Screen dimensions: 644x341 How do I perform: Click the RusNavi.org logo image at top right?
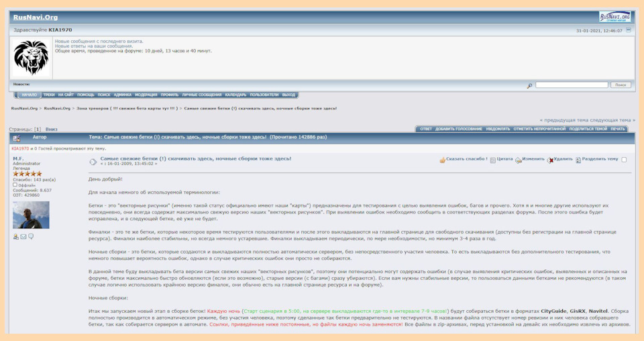(614, 17)
